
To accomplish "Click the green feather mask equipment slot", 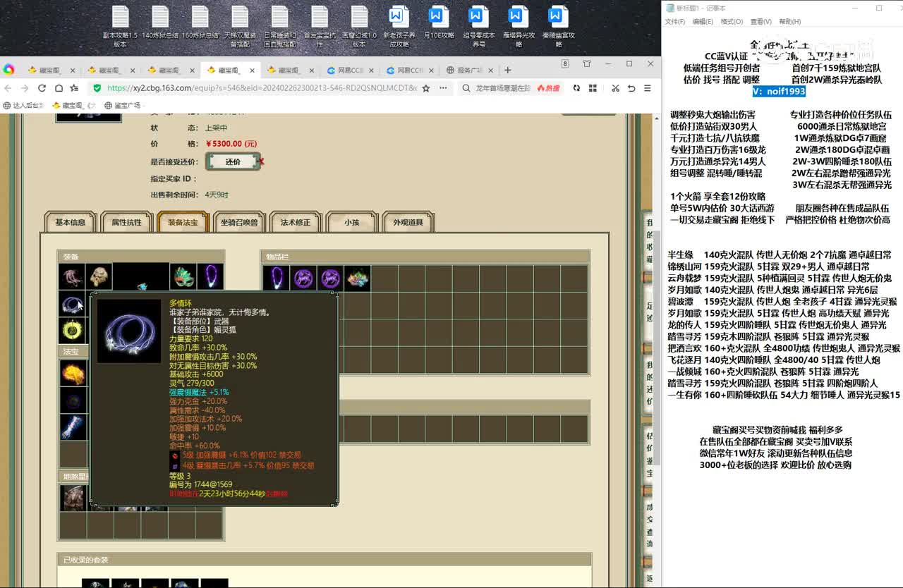I will point(183,277).
